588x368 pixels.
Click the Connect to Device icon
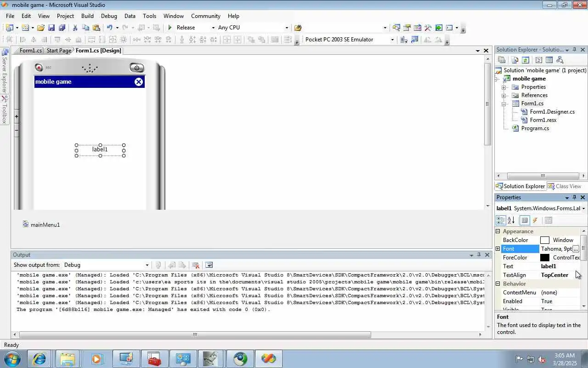pyautogui.click(x=404, y=40)
